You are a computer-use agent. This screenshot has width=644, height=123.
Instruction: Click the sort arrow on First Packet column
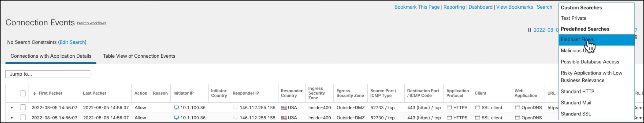(x=34, y=93)
